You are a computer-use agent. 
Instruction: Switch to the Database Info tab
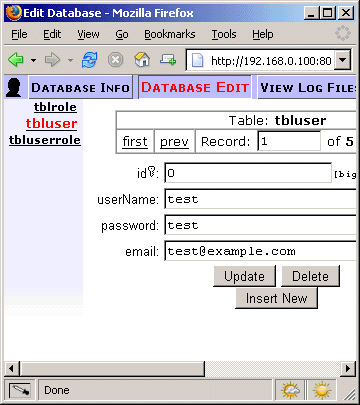tap(80, 88)
